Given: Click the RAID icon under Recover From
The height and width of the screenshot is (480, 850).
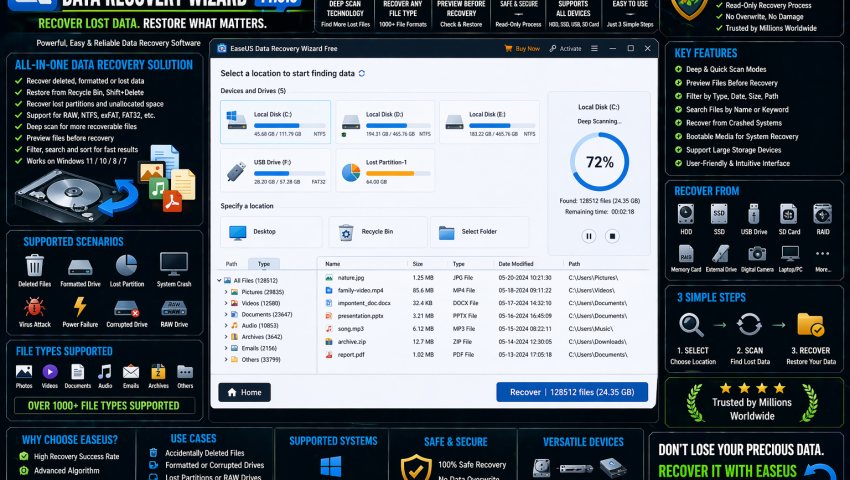Looking at the screenshot, I should [822, 214].
